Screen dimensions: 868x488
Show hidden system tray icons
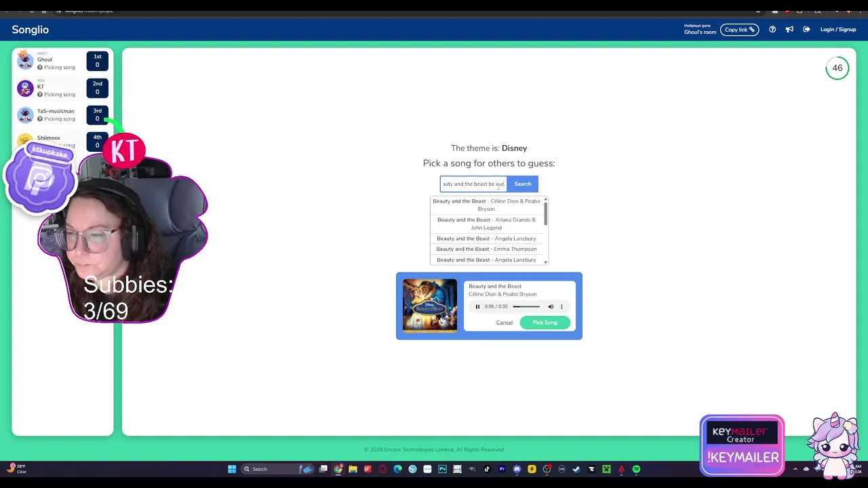795,469
